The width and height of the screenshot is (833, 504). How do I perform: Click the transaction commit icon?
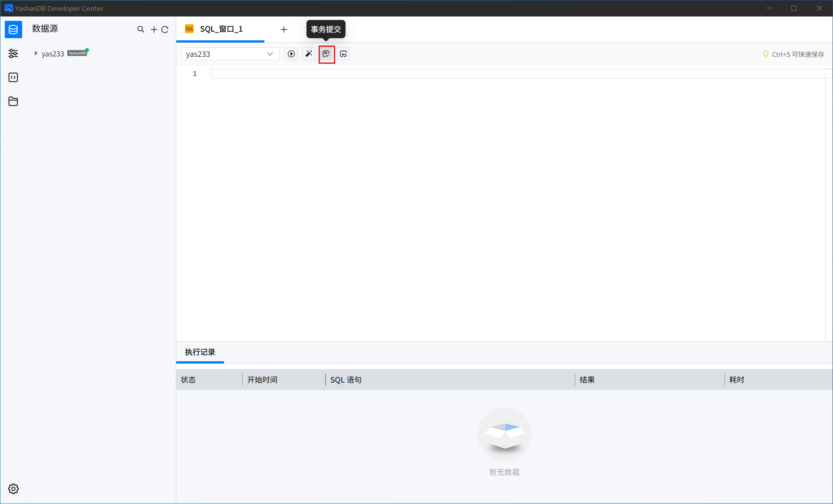coord(326,54)
